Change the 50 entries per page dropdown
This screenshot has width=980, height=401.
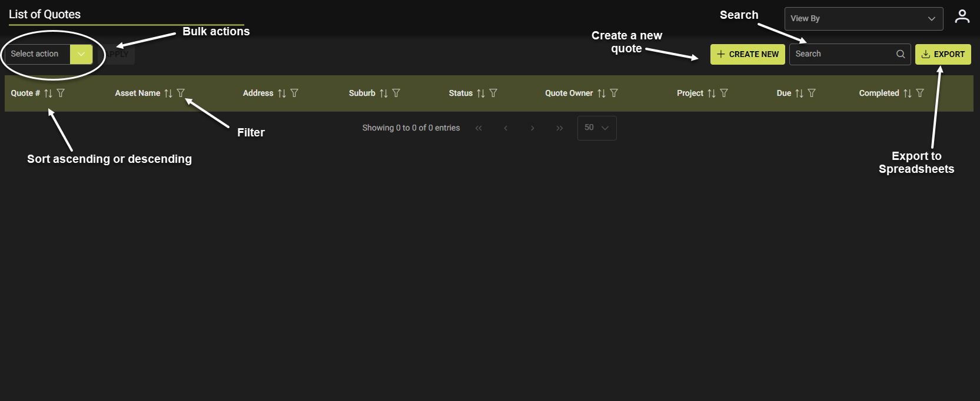click(597, 128)
